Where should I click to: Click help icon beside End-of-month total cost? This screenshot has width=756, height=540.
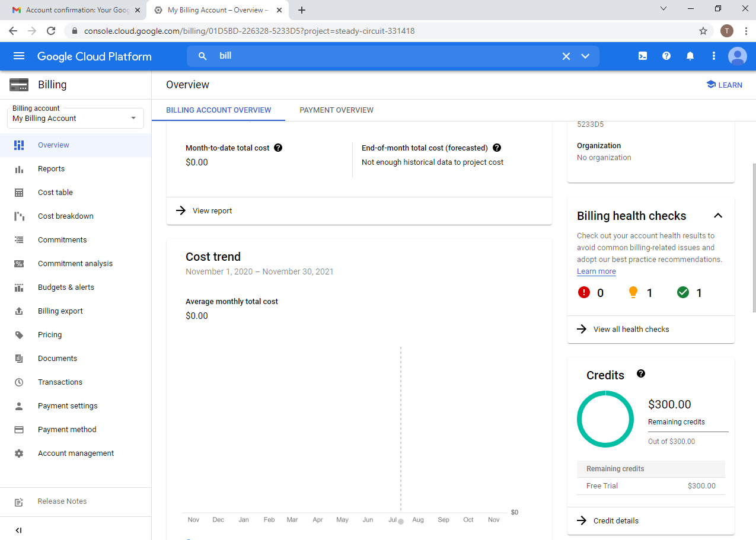coord(497,148)
